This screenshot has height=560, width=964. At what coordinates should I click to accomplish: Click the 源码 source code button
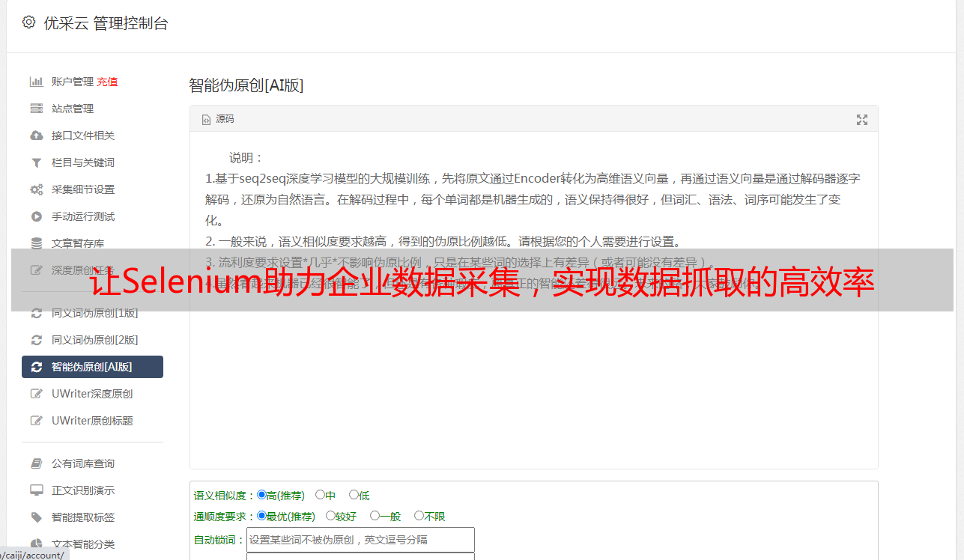[218, 119]
